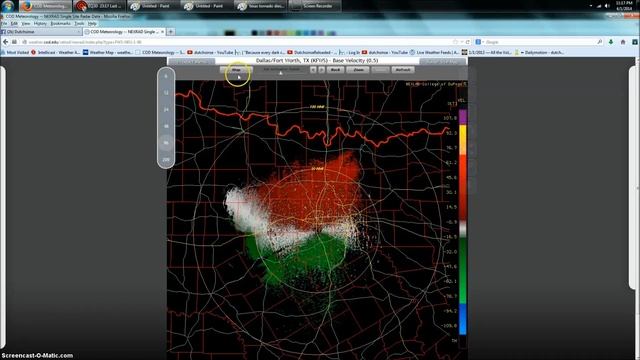The height and width of the screenshot is (360, 640).
Task: Click the search magnifier icon
Action: point(600,42)
